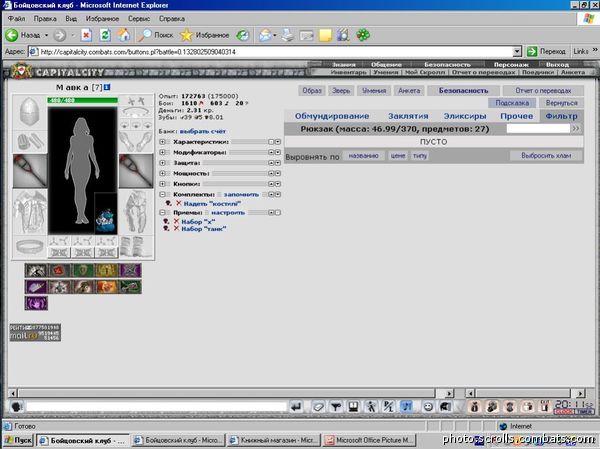The height and width of the screenshot is (449, 600).
Task: Click the запомнить link in Комплекты
Action: [x=241, y=194]
